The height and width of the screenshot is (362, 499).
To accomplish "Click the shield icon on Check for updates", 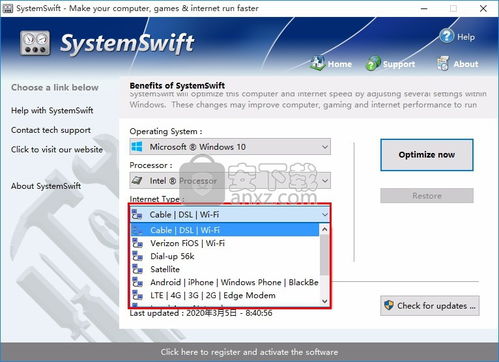I will coord(389,305).
